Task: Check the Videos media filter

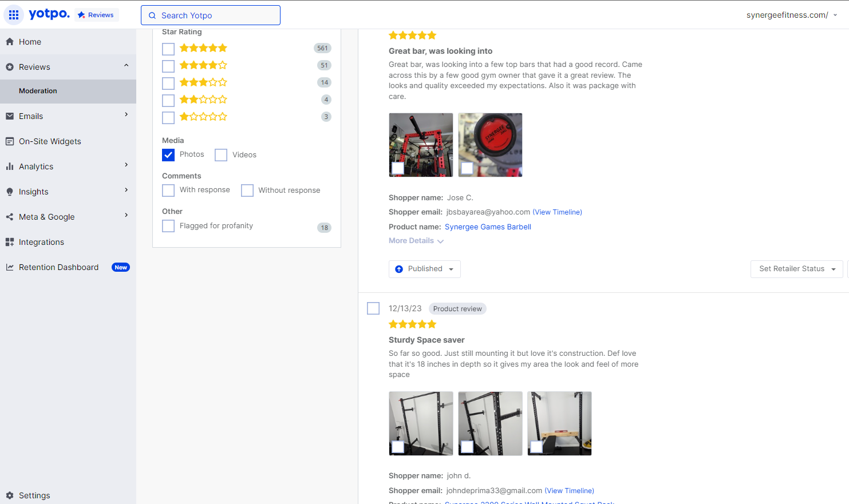Action: (221, 155)
